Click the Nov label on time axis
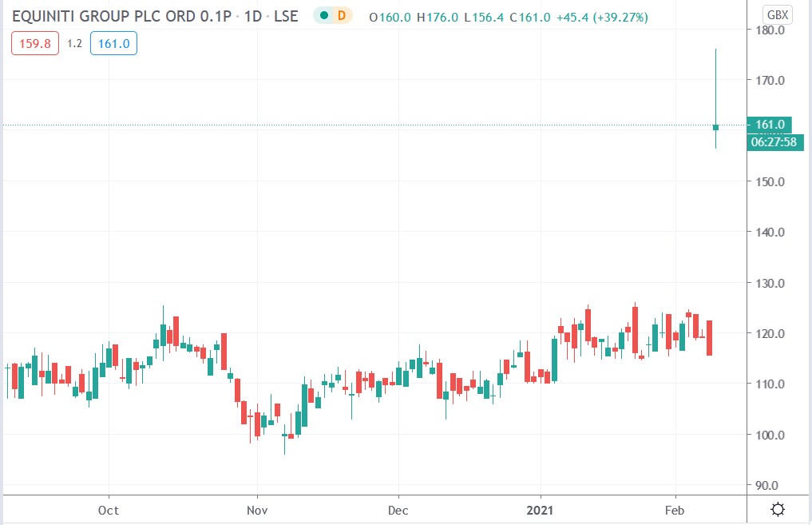This screenshot has height=525, width=812. coord(257,511)
